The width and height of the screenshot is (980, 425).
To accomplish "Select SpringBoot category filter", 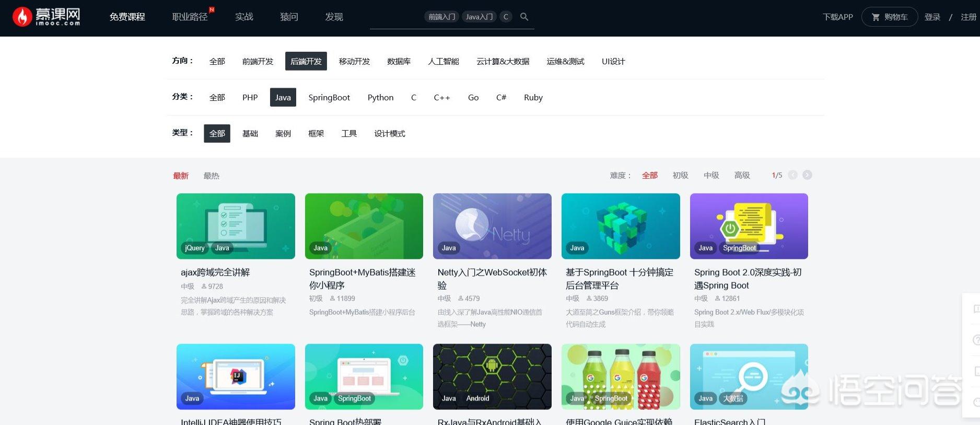I will [329, 97].
